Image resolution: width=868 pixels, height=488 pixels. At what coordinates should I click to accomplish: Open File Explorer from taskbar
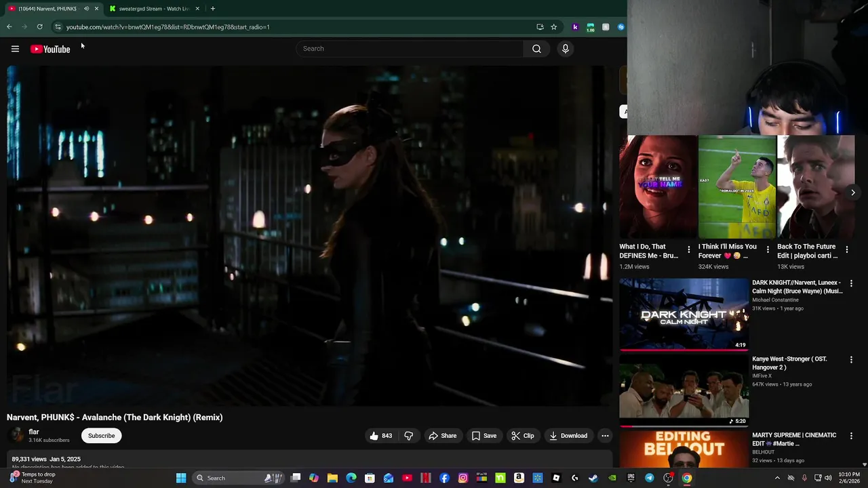(332, 478)
